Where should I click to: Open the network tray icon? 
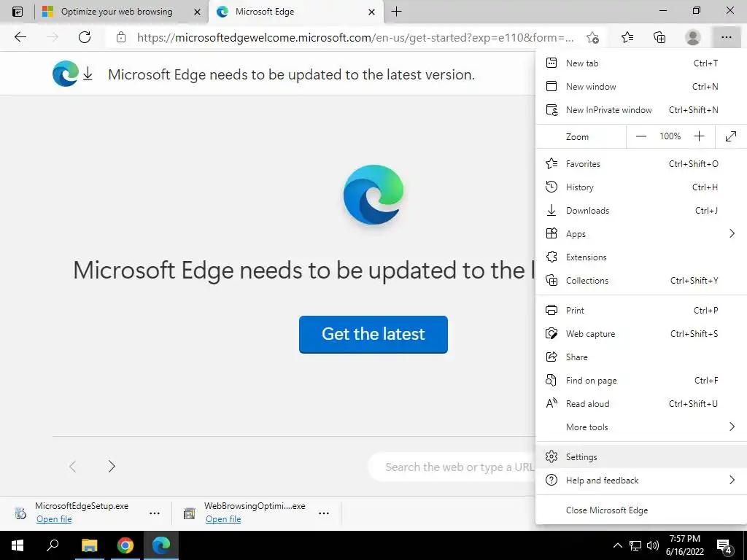(635, 545)
